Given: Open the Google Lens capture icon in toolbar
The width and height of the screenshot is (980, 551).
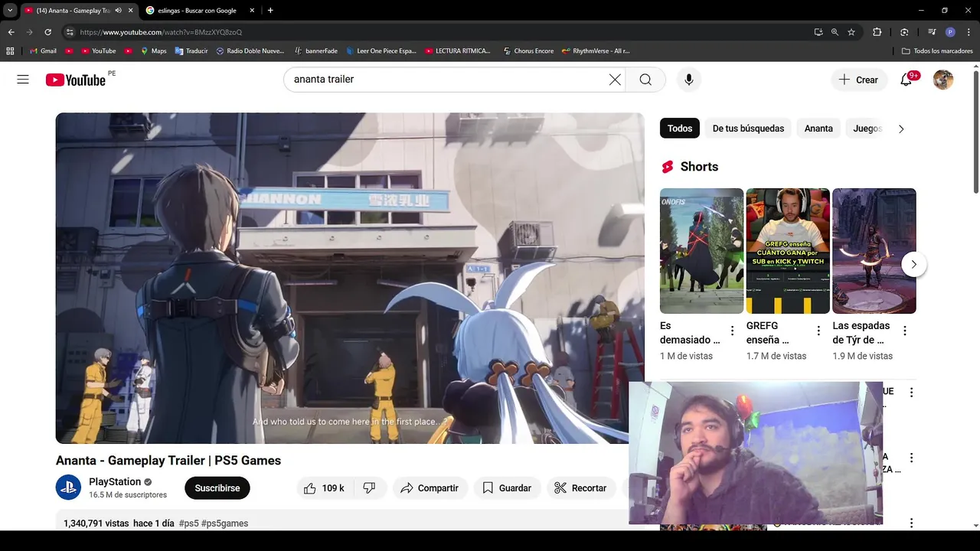Looking at the screenshot, I should coord(904,32).
